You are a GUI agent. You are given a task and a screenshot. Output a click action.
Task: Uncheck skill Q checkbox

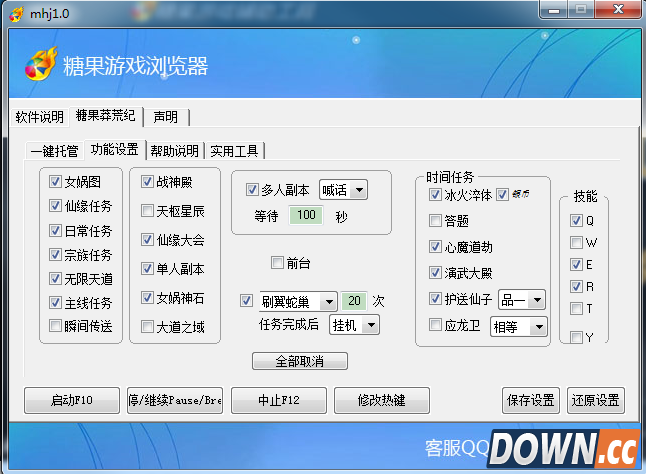pos(576,221)
